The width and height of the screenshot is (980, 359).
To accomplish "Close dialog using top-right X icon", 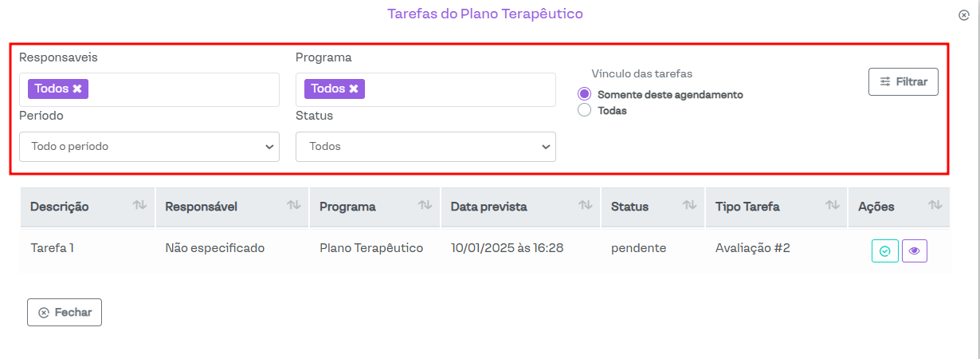I will click(963, 15).
